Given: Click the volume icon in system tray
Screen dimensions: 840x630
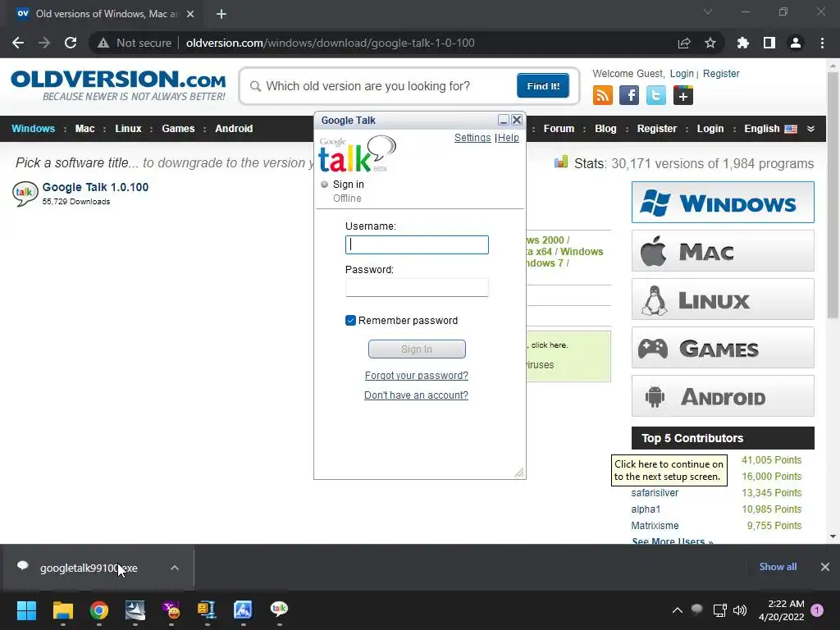Looking at the screenshot, I should point(740,610).
